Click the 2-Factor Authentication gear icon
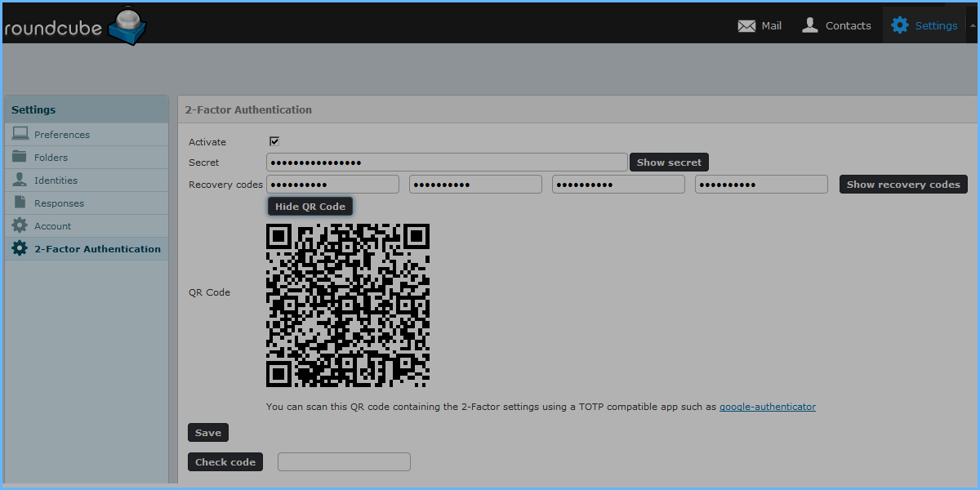 tap(20, 248)
